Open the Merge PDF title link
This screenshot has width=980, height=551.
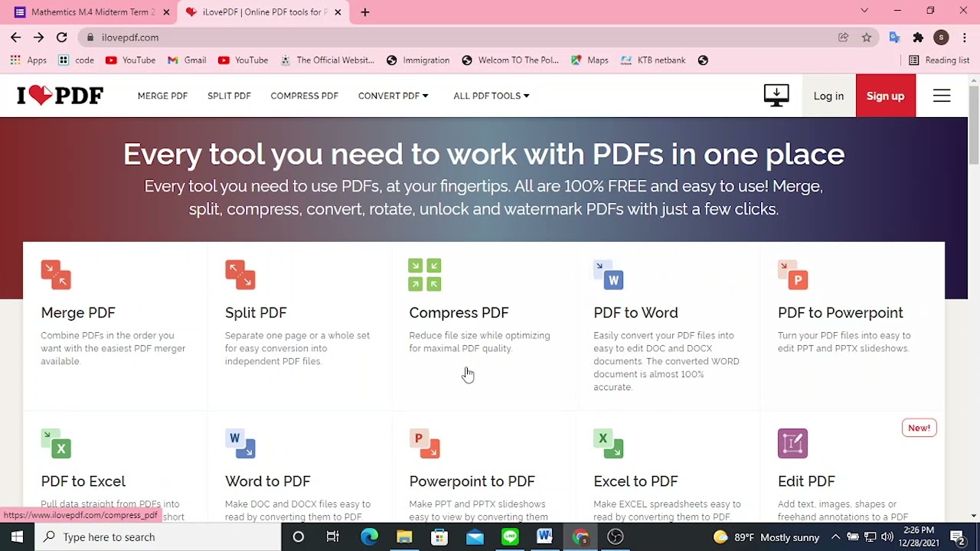pyautogui.click(x=78, y=312)
